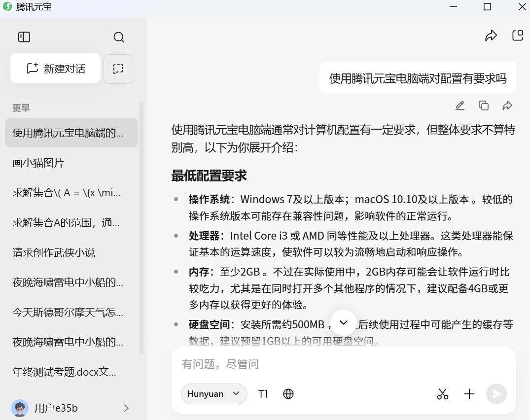Image resolution: width=530 pixels, height=420 pixels.
Task: Select the 请求创作武侠小说 conversation
Action: coord(54,252)
